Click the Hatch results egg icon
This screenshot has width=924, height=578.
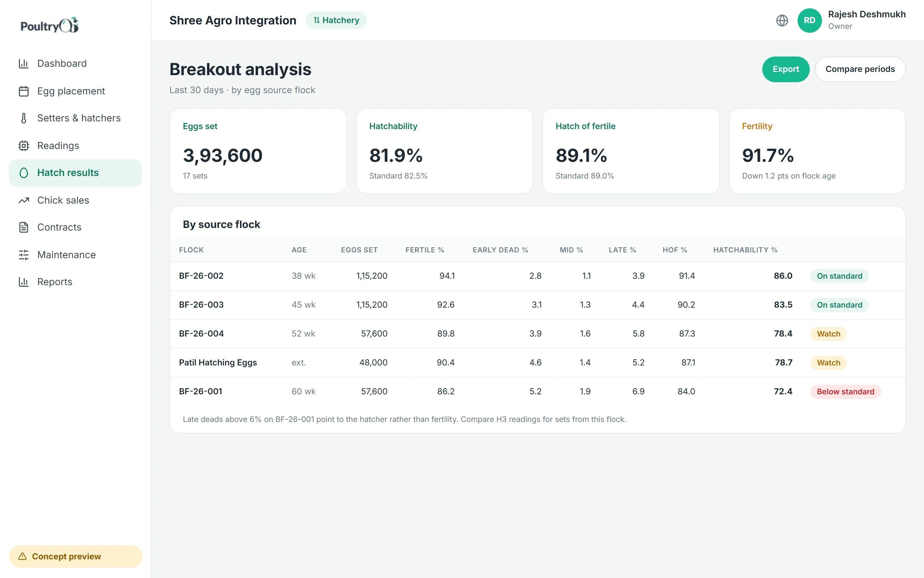(24, 173)
